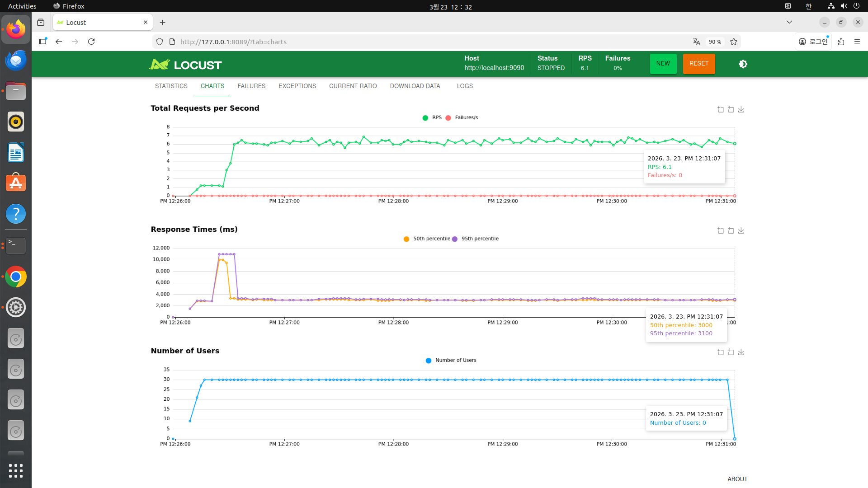Switch to the STATISTICS tab
The image size is (868, 488).
click(x=171, y=86)
